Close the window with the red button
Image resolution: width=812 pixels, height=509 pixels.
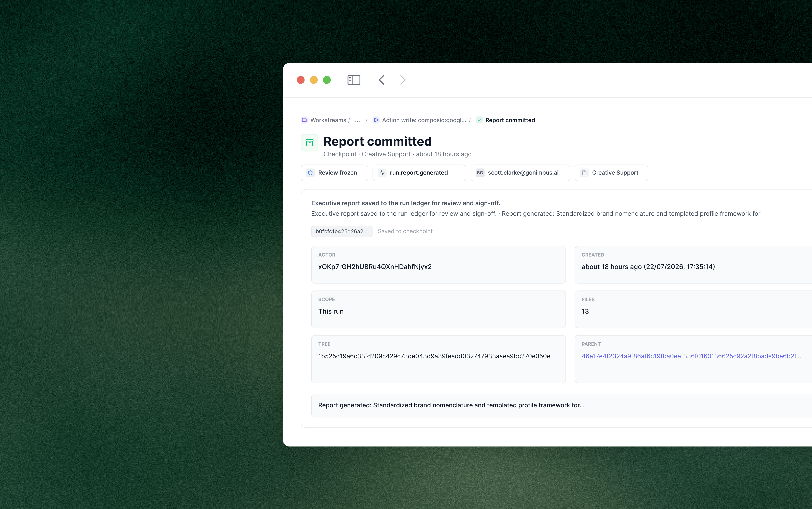[301, 80]
